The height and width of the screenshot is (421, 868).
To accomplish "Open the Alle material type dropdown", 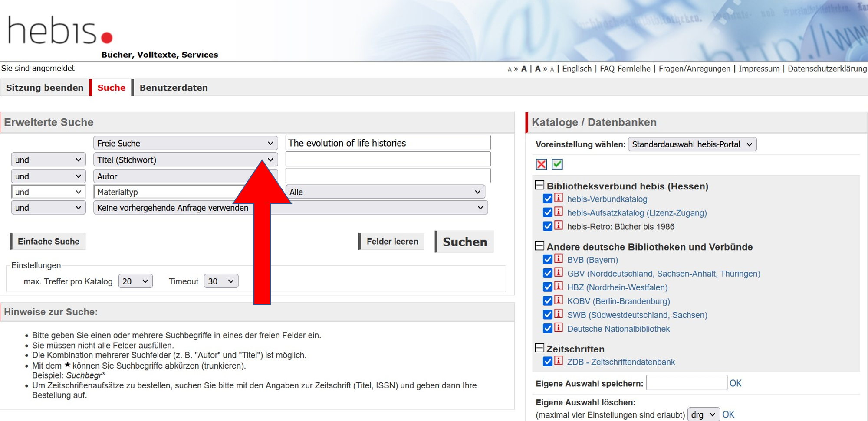I will 385,192.
